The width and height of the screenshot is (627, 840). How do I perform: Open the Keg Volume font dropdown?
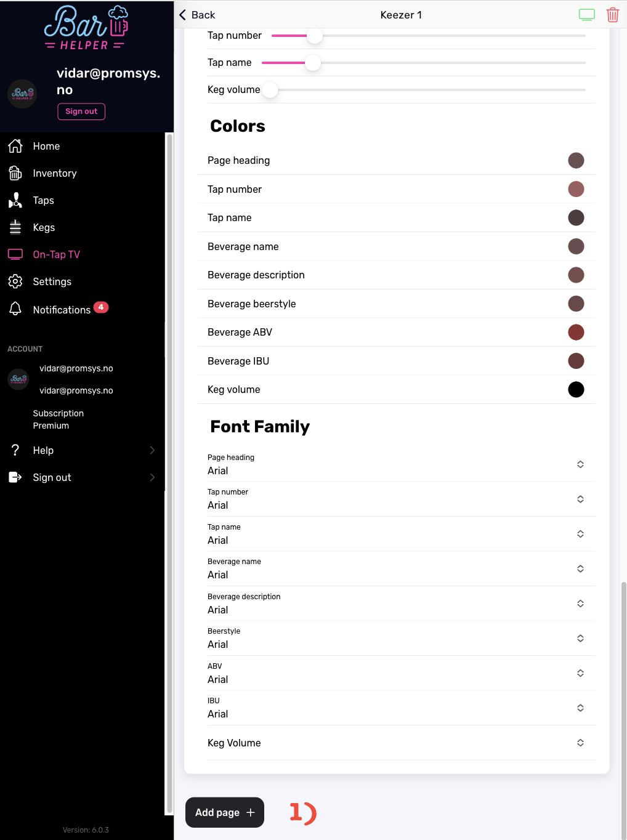(580, 743)
